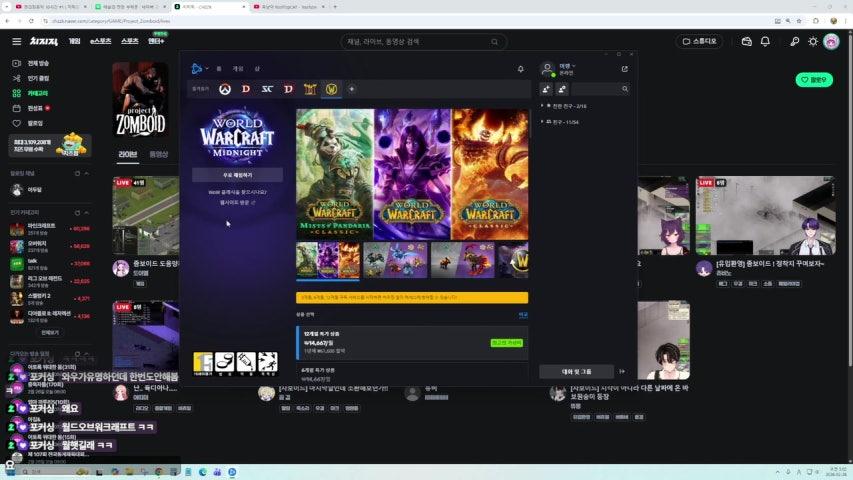Open the Chzzk profile avatar menu
Viewport: 853px width, 480px height.
click(x=831, y=41)
